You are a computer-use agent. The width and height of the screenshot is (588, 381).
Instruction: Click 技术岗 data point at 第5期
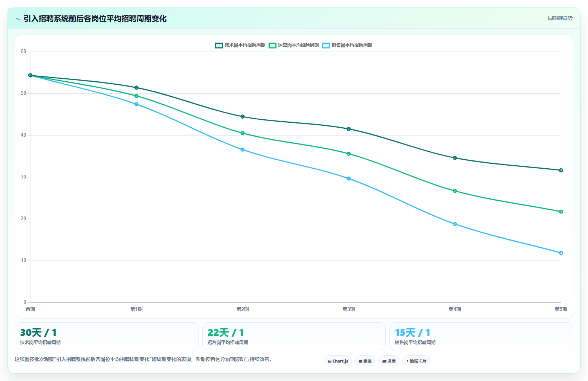(x=561, y=170)
